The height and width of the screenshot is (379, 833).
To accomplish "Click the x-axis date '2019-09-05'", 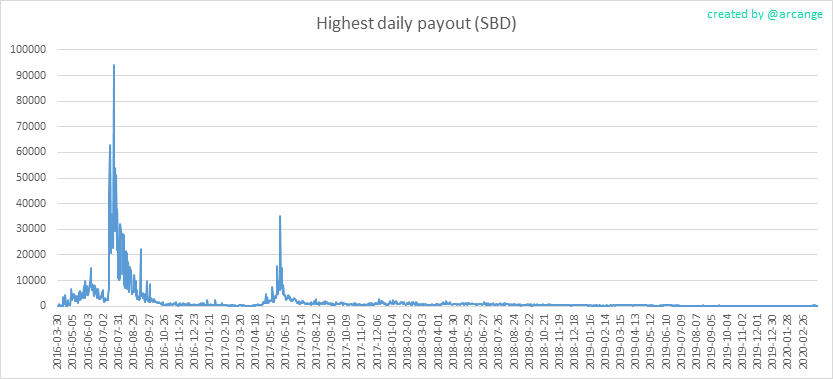I will point(712,341).
